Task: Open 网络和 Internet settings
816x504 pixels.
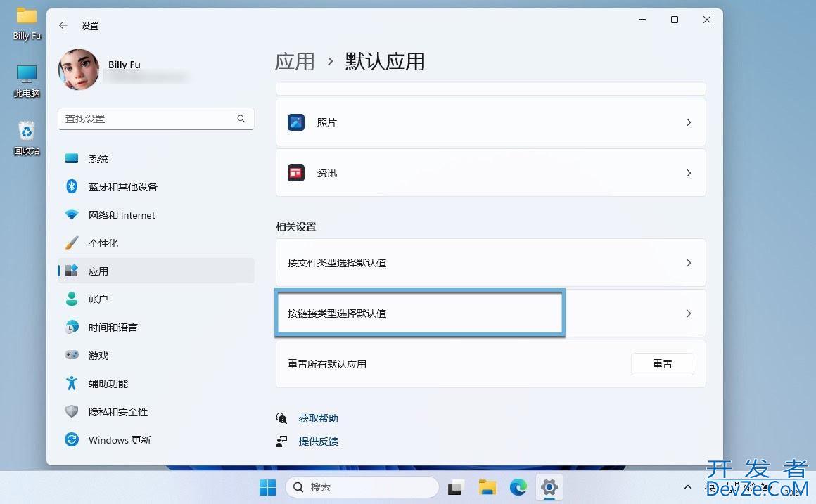Action: pyautogui.click(x=155, y=215)
